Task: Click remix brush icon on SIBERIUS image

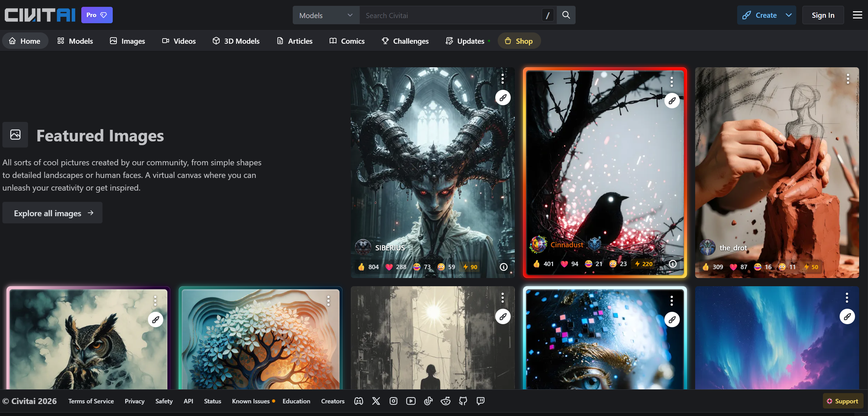Action: 503,98
